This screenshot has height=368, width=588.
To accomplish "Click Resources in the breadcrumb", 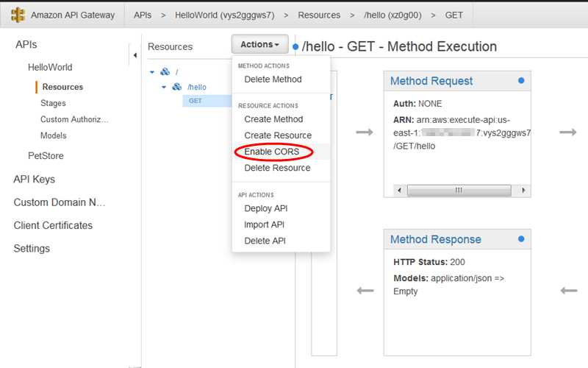I will [x=319, y=15].
